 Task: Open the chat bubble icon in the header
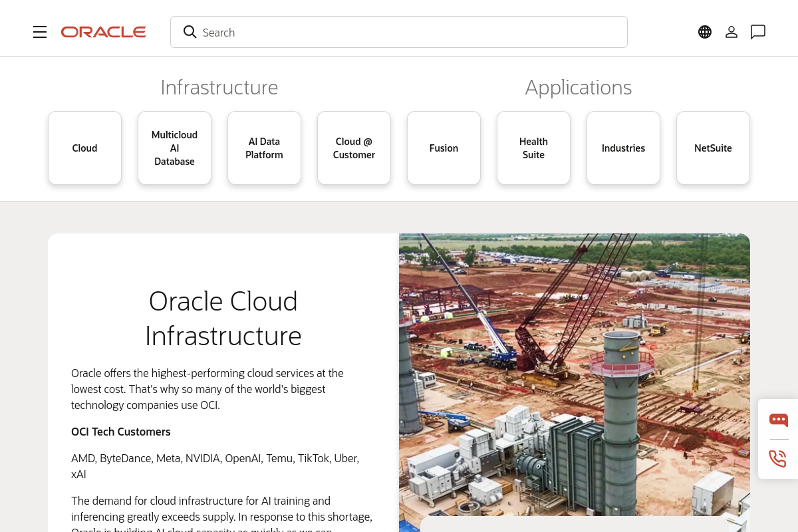click(758, 32)
